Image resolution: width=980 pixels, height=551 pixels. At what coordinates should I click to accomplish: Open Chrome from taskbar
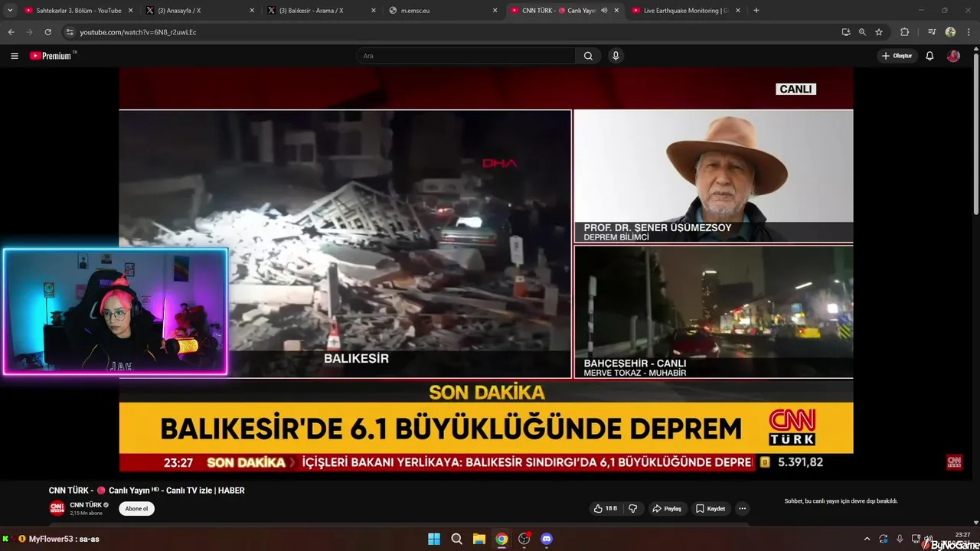[501, 539]
